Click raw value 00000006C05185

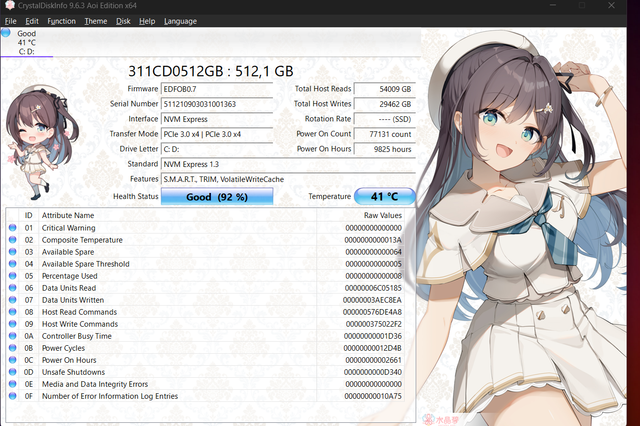(x=373, y=288)
